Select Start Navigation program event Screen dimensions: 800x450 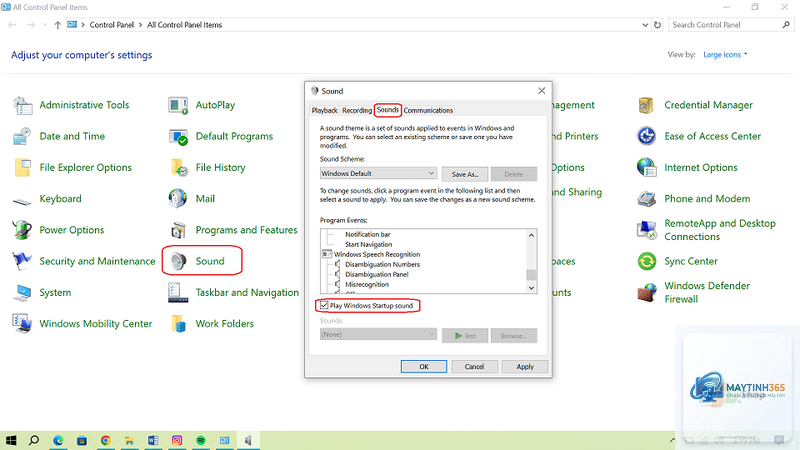click(x=368, y=244)
